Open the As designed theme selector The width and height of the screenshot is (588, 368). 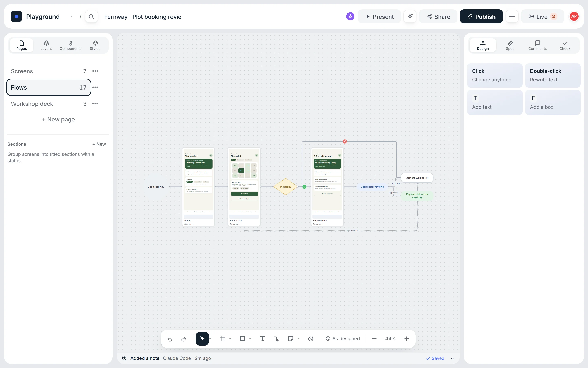pyautogui.click(x=343, y=339)
